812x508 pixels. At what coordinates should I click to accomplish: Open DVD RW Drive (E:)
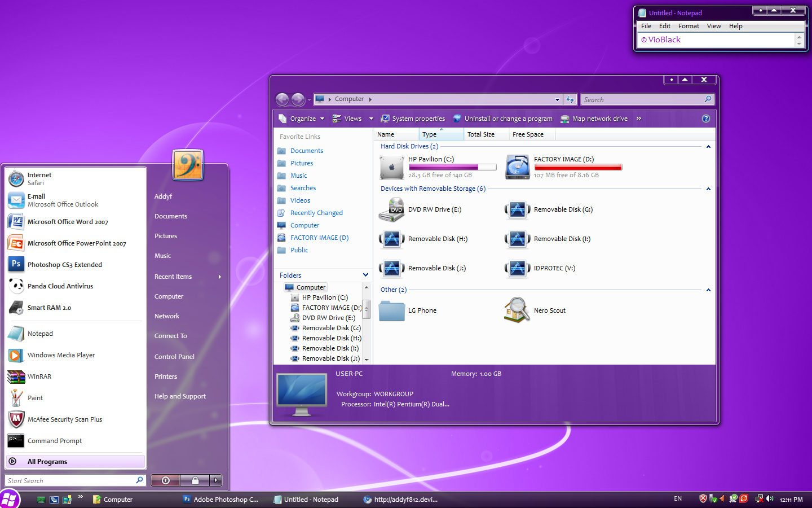(420, 209)
